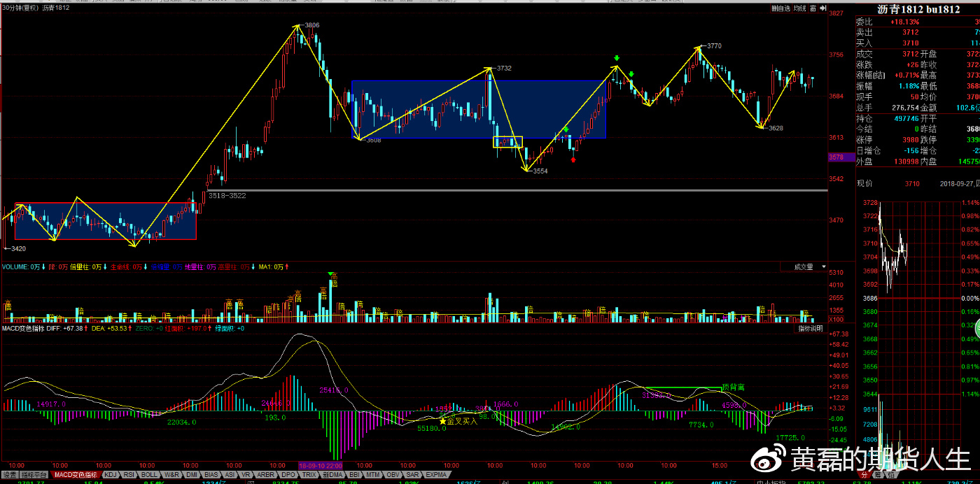Click the 30分钟 period label at chart top-left
The width and height of the screenshot is (980, 484).
coord(20,8)
